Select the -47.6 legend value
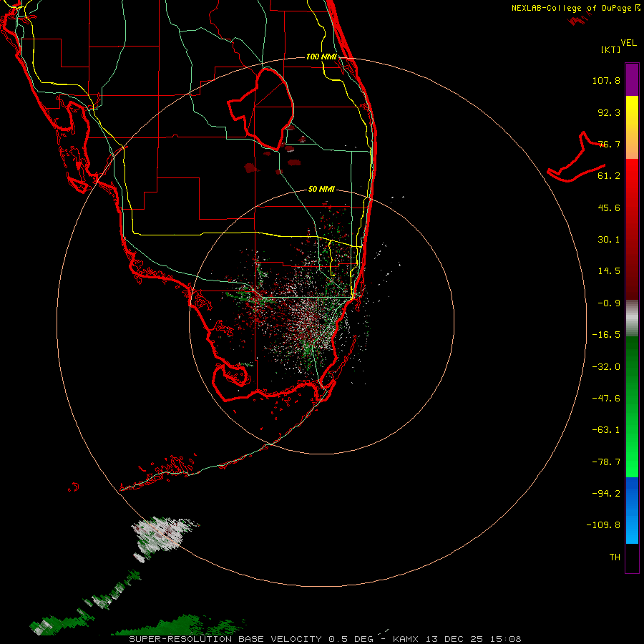Image resolution: width=644 pixels, height=644 pixels. click(x=606, y=399)
